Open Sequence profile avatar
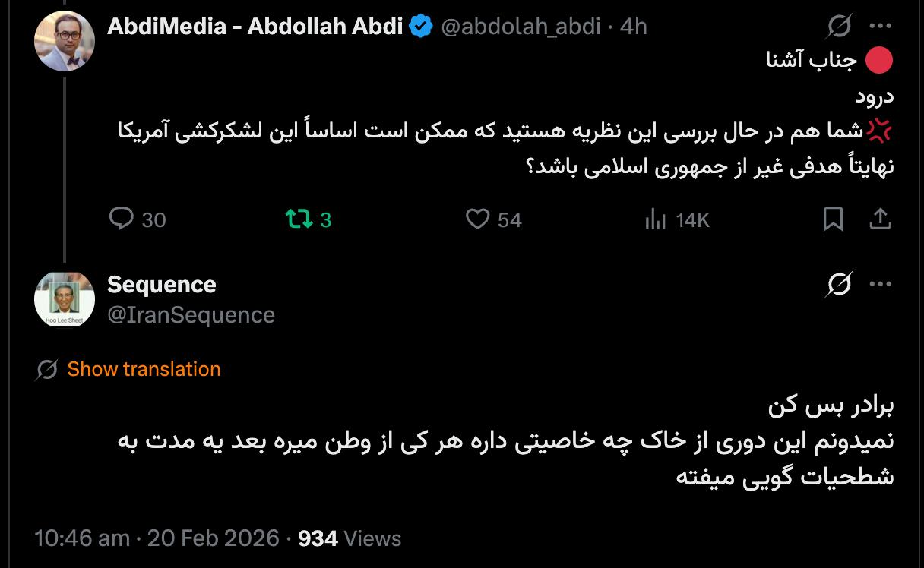 [x=65, y=299]
